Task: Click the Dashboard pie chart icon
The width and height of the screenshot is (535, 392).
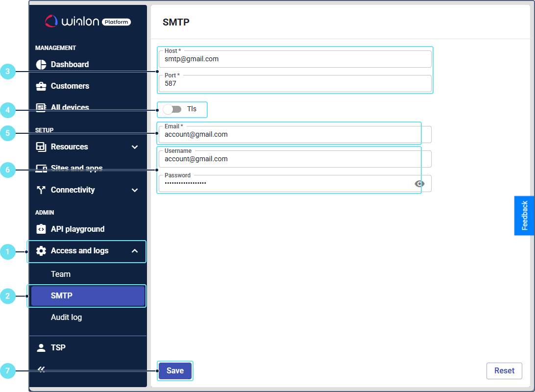Action: (x=41, y=65)
